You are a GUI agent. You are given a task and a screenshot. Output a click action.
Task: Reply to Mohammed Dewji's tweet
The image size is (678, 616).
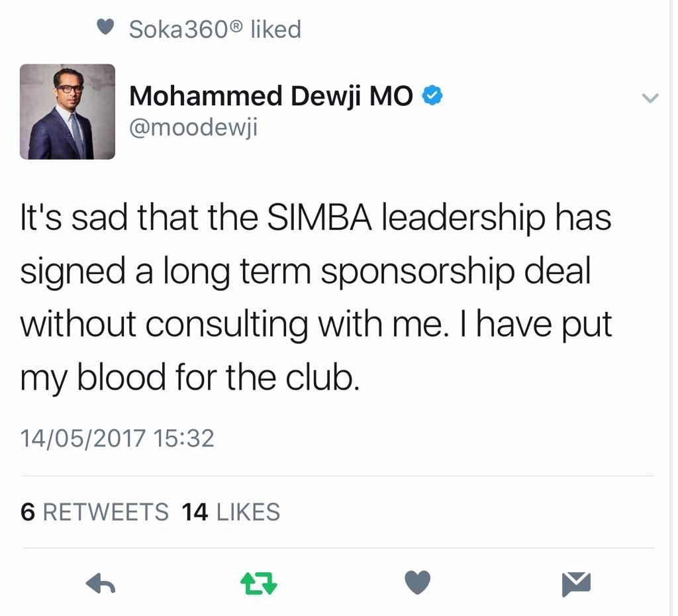point(101,583)
